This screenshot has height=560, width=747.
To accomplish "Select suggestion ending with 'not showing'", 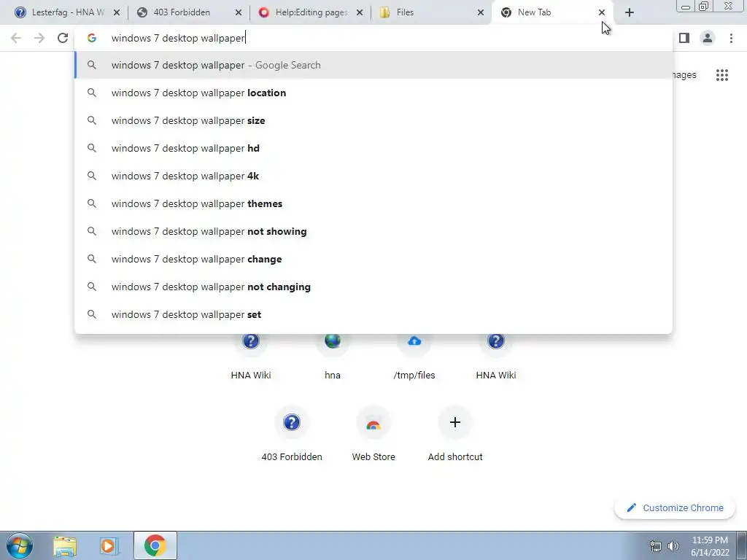I will (x=373, y=231).
